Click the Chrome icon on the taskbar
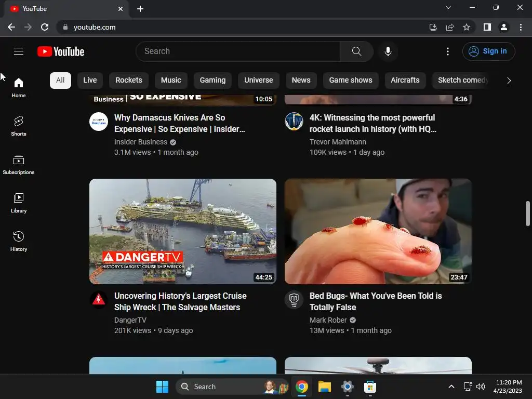The width and height of the screenshot is (532, 399). tap(302, 387)
